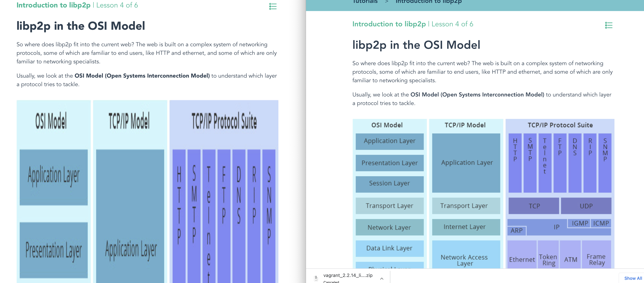Click the UDP block in protocol suite diagram

[586, 206]
